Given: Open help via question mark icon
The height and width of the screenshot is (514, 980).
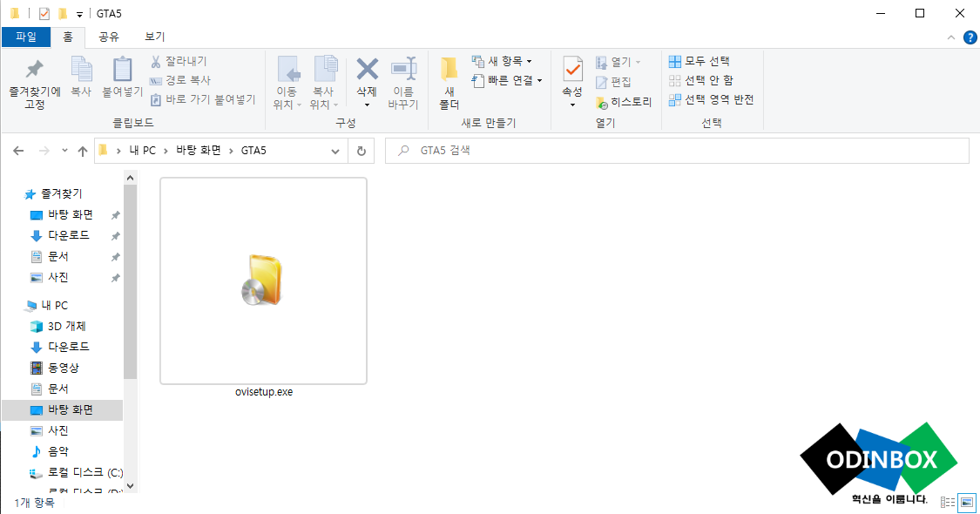Looking at the screenshot, I should (970, 37).
